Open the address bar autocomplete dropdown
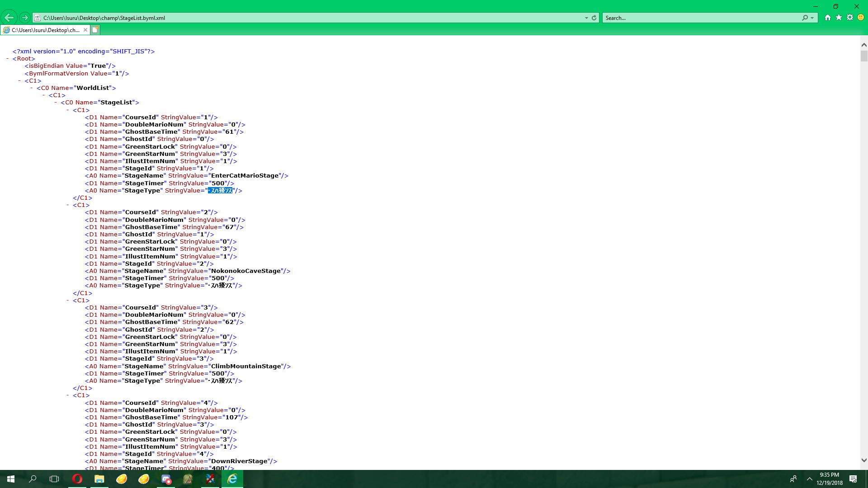The height and width of the screenshot is (488, 868). point(585,18)
